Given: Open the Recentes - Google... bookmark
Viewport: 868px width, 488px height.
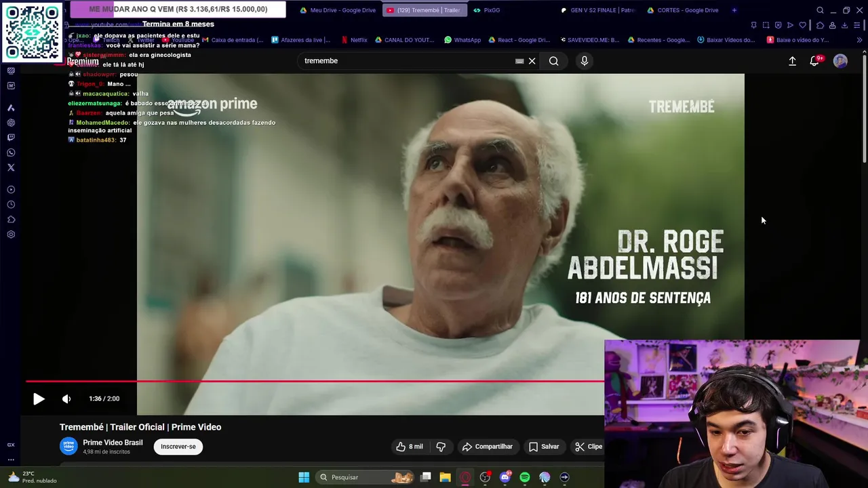Looking at the screenshot, I should 658,40.
